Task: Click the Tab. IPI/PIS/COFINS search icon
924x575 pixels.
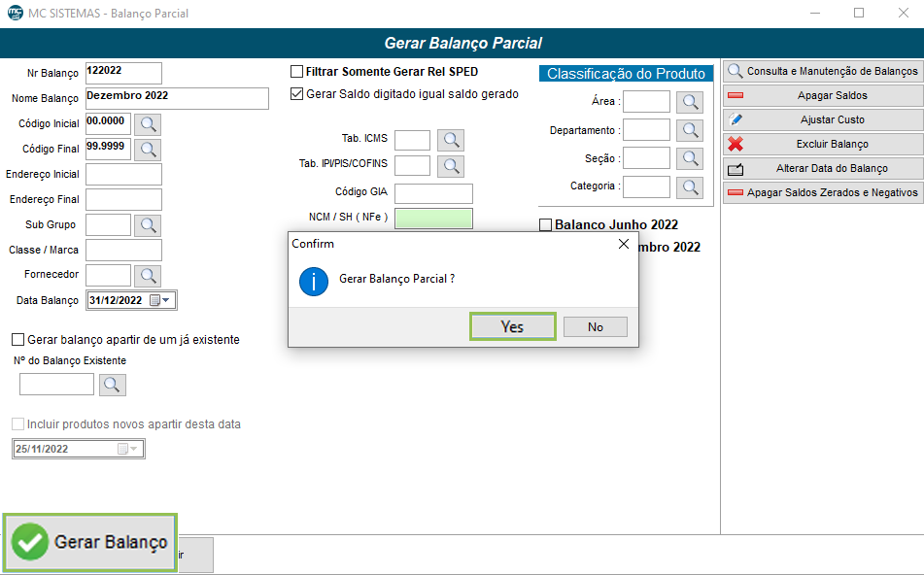Action: click(x=451, y=165)
